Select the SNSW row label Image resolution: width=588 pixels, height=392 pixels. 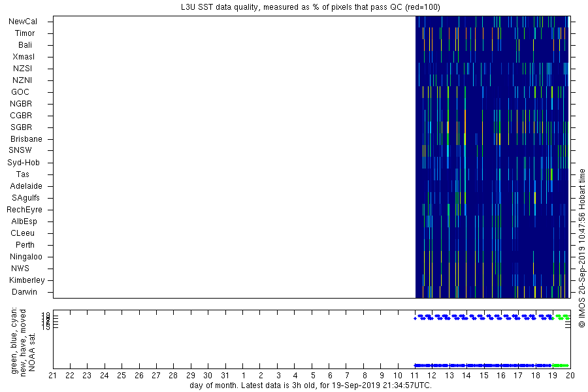coord(20,150)
